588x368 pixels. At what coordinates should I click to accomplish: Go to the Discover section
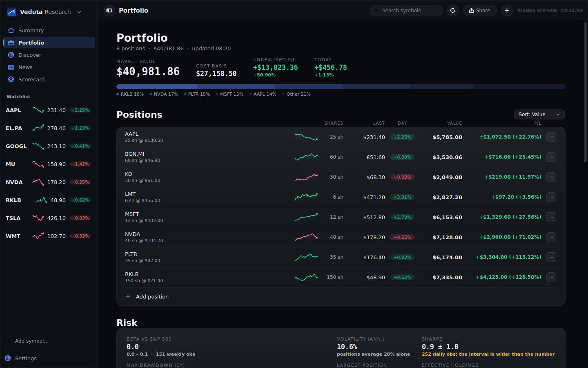pos(49,55)
